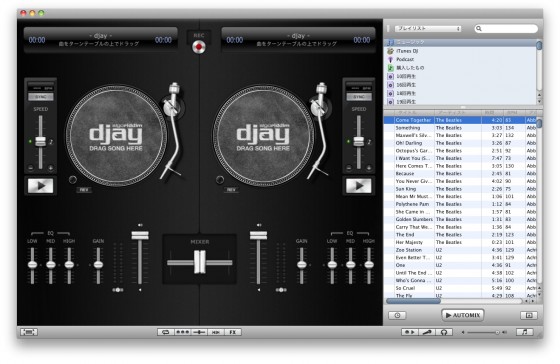Image resolution: width=560 pixels, height=364 pixels.
Task: Click the right deck pan balance control
Action: tap(281, 290)
